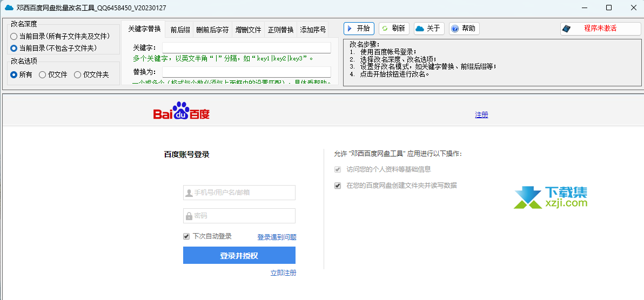Open the 关于 about dialog

pos(429,28)
